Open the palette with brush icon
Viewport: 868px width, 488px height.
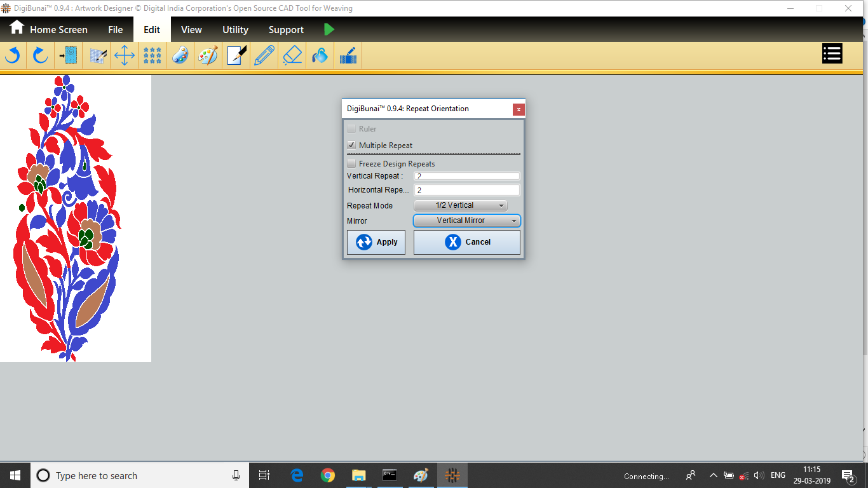coord(208,55)
